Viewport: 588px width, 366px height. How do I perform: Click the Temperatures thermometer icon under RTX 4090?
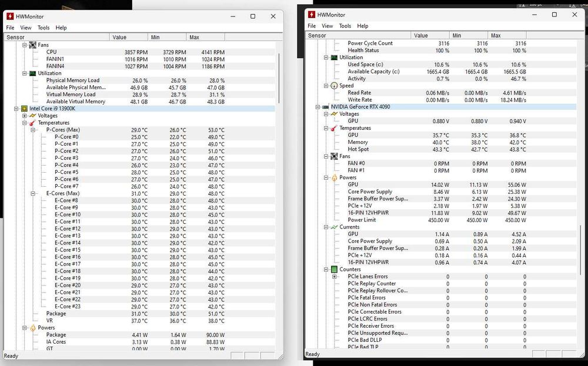[334, 128]
